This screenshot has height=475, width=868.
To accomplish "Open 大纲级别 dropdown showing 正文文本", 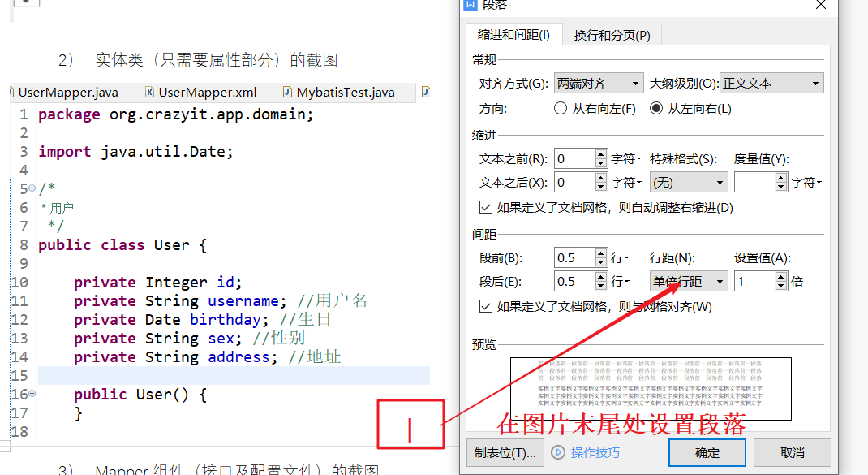I will click(x=771, y=83).
